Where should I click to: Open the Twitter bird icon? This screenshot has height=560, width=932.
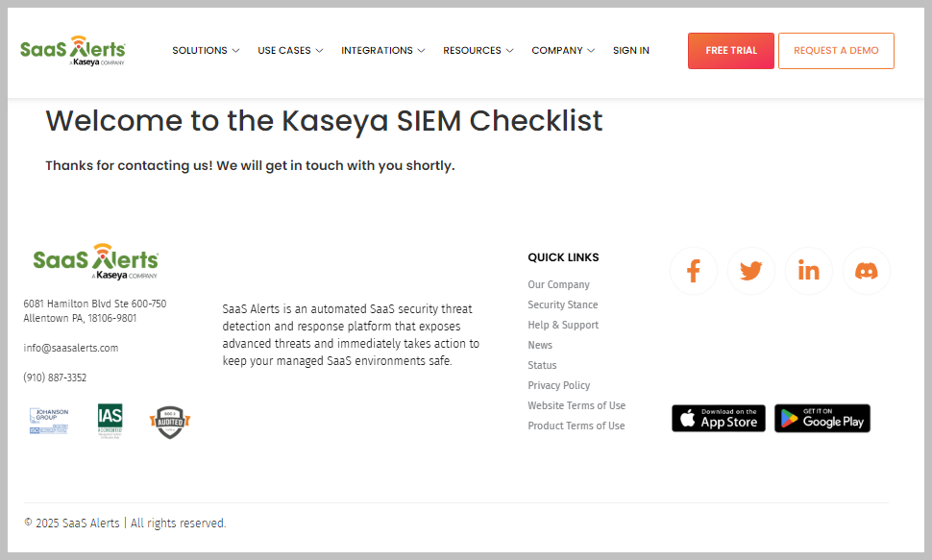point(750,271)
